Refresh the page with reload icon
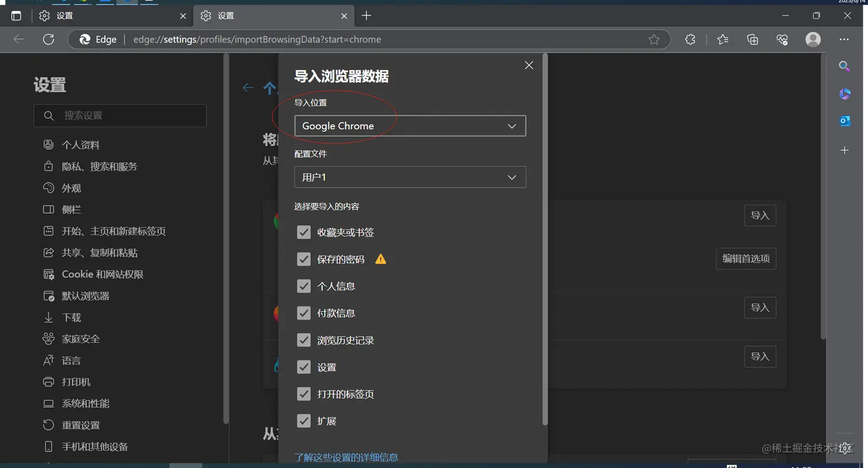The image size is (868, 468). [49, 39]
